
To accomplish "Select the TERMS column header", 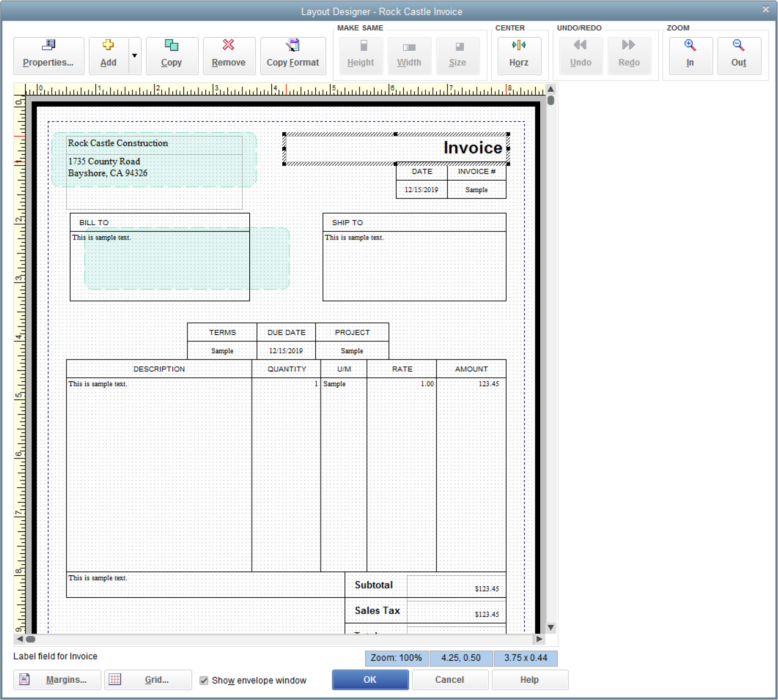I will click(x=222, y=332).
